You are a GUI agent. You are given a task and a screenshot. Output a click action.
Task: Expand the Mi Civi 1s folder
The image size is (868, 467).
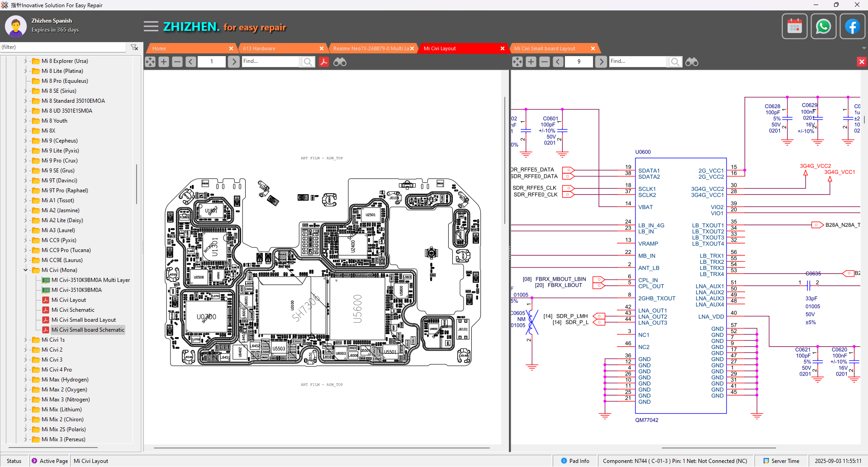point(25,340)
